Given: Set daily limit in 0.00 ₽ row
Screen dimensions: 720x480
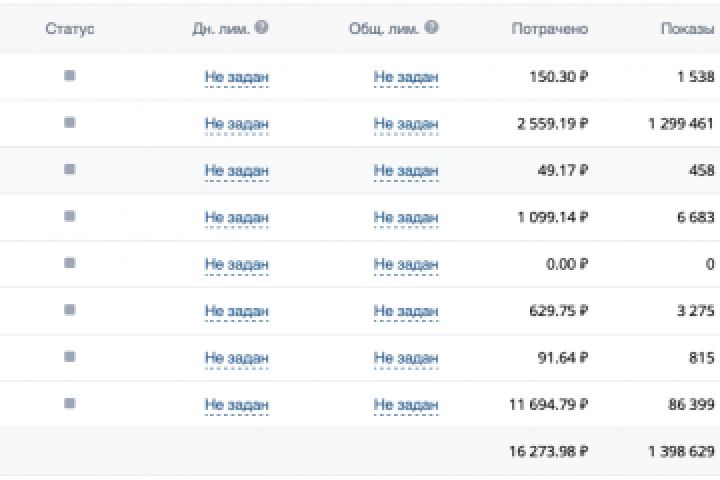Looking at the screenshot, I should (237, 264).
